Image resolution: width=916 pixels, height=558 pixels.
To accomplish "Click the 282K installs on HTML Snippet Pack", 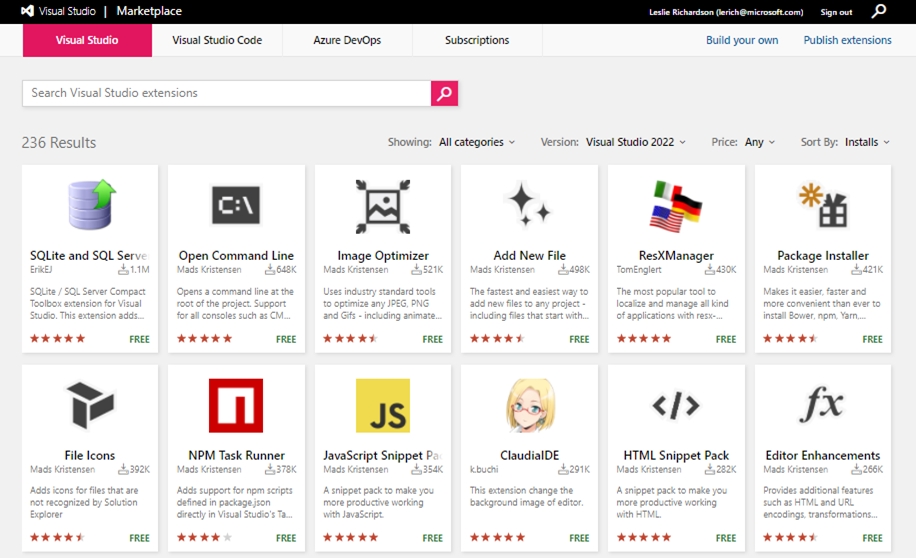I will point(720,469).
